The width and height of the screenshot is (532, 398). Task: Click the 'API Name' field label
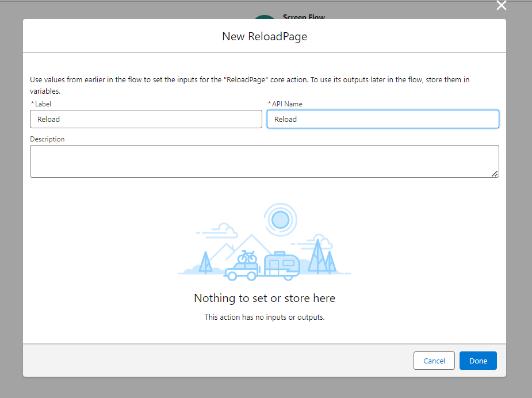[287, 104]
